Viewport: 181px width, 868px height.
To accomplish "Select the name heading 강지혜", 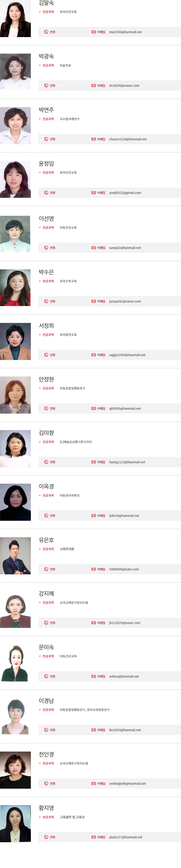I will tap(46, 593).
